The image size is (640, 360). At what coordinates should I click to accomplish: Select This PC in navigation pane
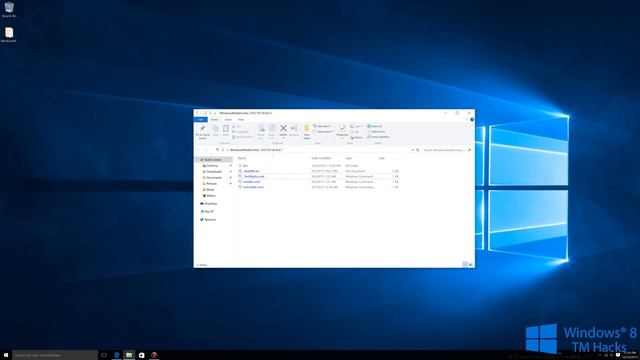point(209,211)
